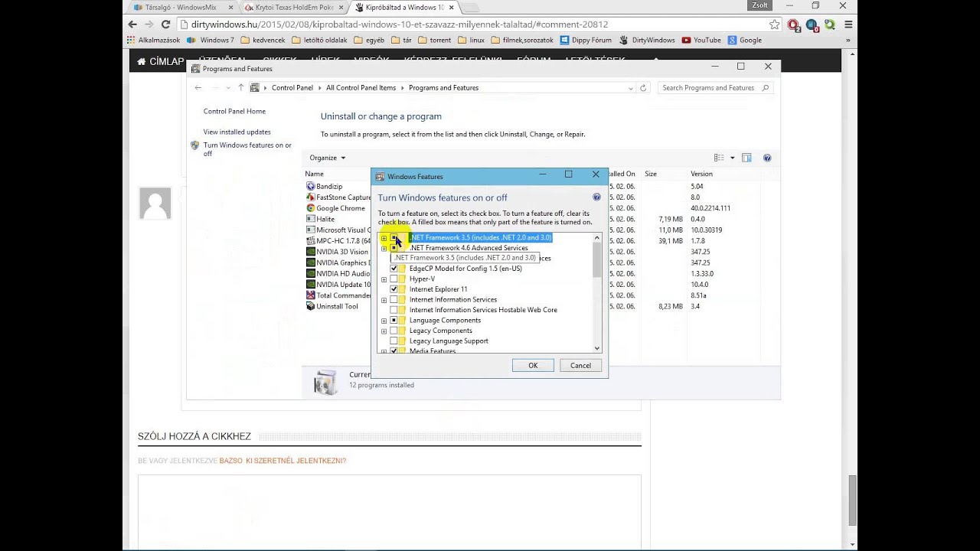Click Cancel in Windows Features
This screenshot has width=980, height=551.
[x=580, y=366]
